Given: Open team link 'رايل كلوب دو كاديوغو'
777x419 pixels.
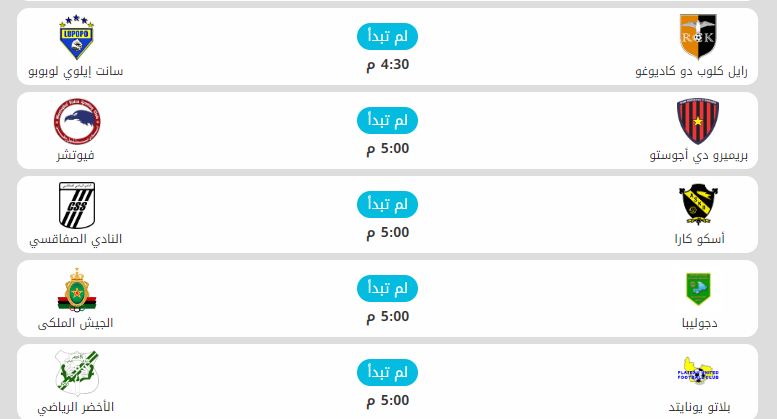Looking at the screenshot, I should coord(691,72).
